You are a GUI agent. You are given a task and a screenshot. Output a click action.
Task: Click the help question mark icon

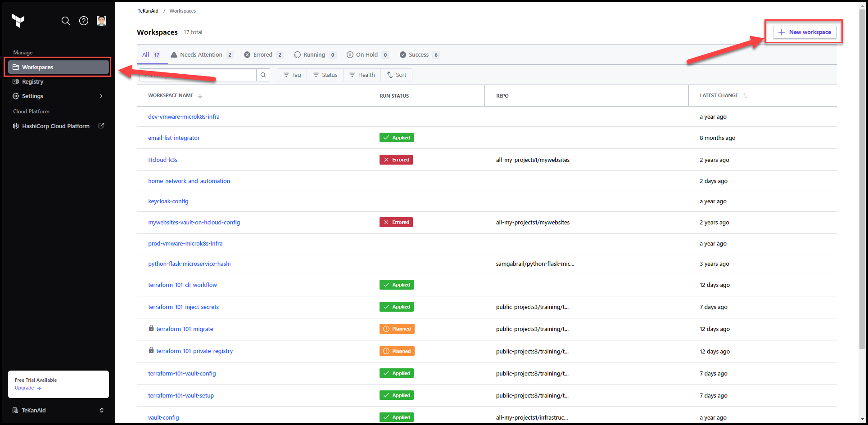[84, 21]
